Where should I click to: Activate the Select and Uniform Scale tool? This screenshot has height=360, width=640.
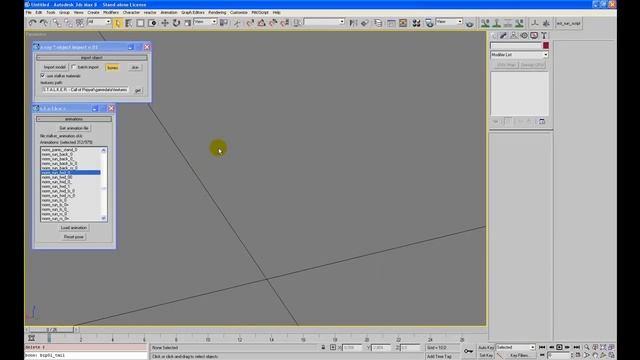point(188,23)
